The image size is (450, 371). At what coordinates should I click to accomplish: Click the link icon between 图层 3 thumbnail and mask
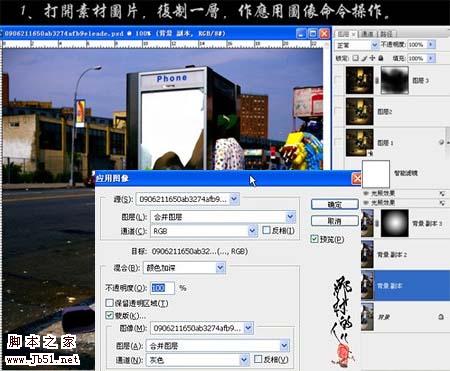coord(377,80)
